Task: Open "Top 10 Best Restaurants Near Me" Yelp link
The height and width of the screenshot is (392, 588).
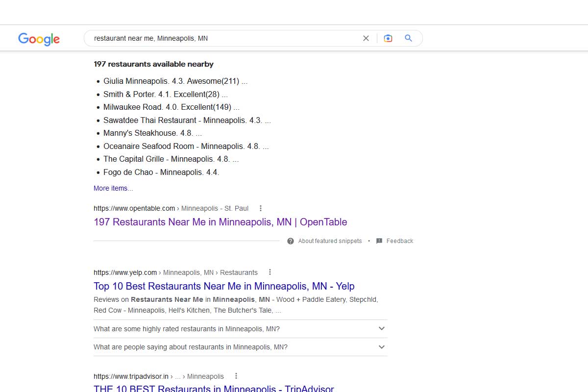Action: click(224, 286)
